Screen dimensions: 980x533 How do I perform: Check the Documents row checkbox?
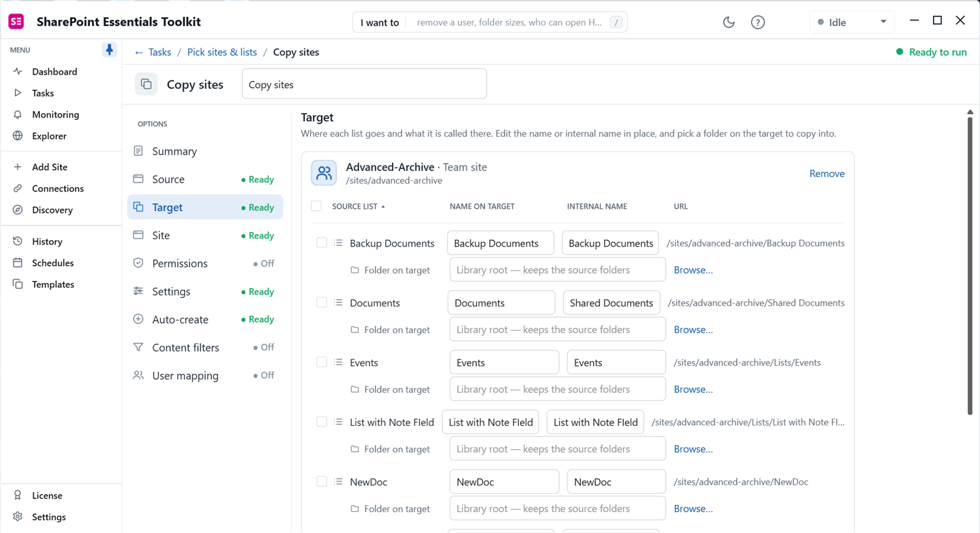pyautogui.click(x=322, y=302)
